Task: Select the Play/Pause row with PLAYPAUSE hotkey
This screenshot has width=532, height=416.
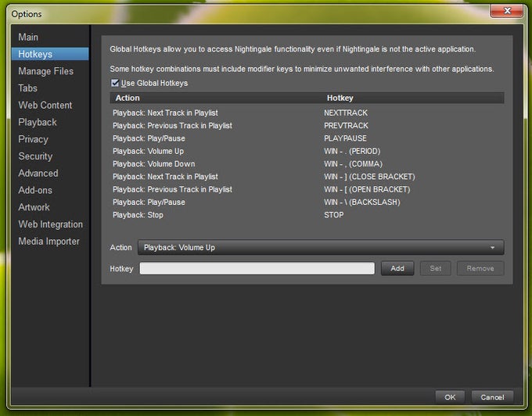Action: (x=307, y=138)
